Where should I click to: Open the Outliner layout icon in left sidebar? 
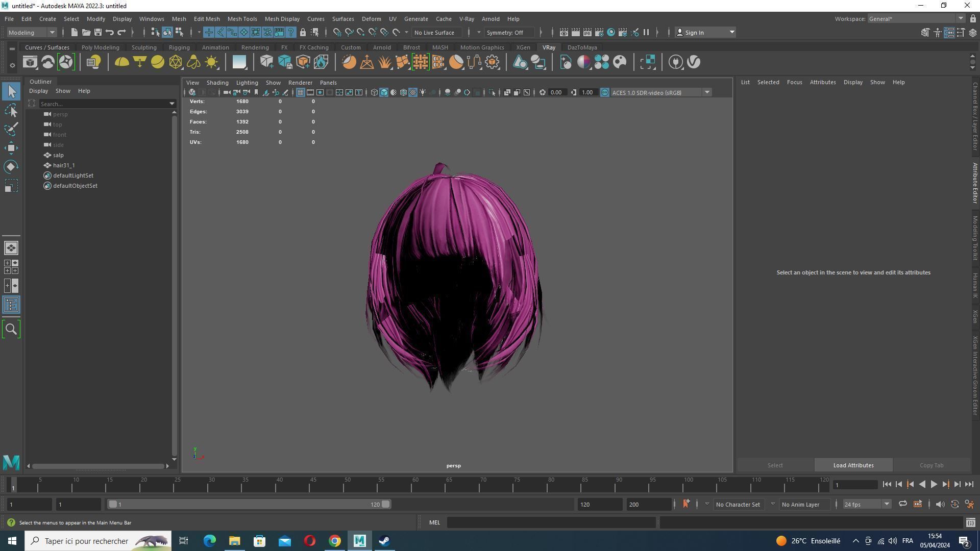point(11,305)
